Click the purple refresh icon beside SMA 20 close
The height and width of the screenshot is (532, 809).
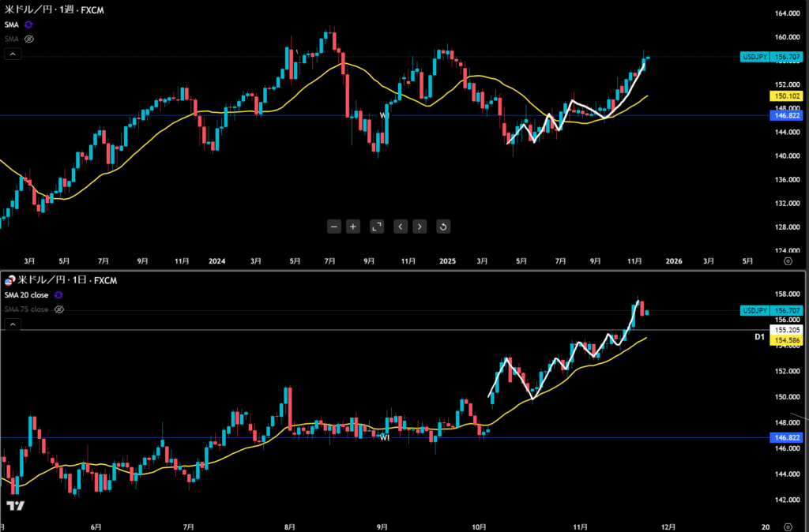58,294
